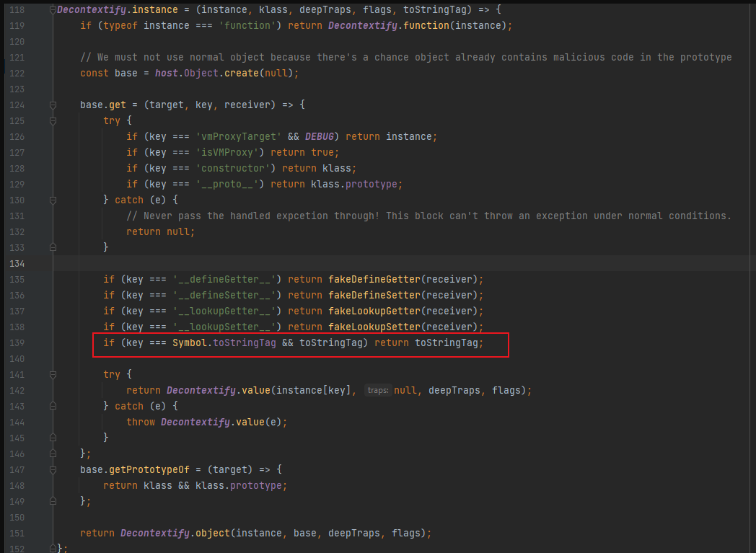Image resolution: width=756 pixels, height=553 pixels.
Task: Click instance[key] on line 142
Action: (x=313, y=390)
